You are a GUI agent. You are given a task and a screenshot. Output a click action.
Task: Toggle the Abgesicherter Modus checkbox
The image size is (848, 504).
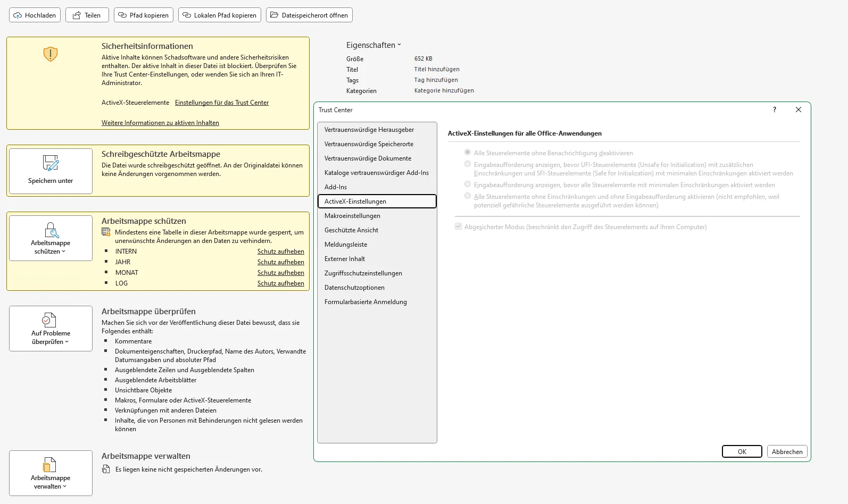(458, 226)
